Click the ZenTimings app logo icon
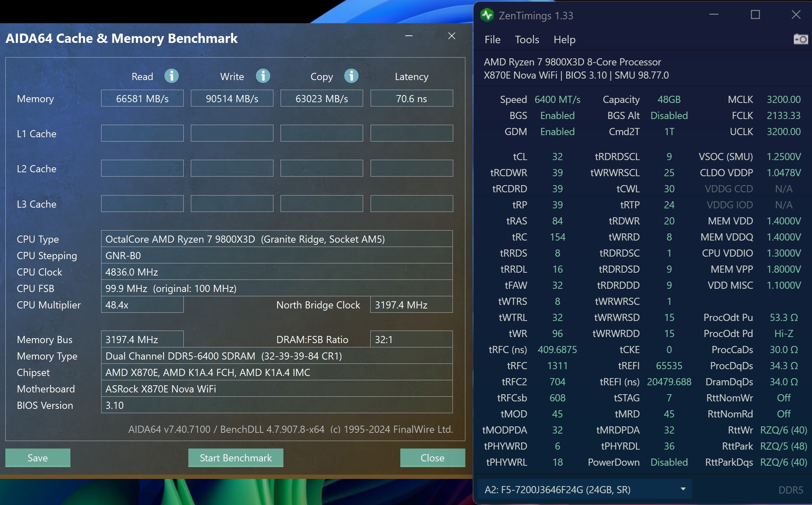The image size is (812, 505). click(487, 15)
